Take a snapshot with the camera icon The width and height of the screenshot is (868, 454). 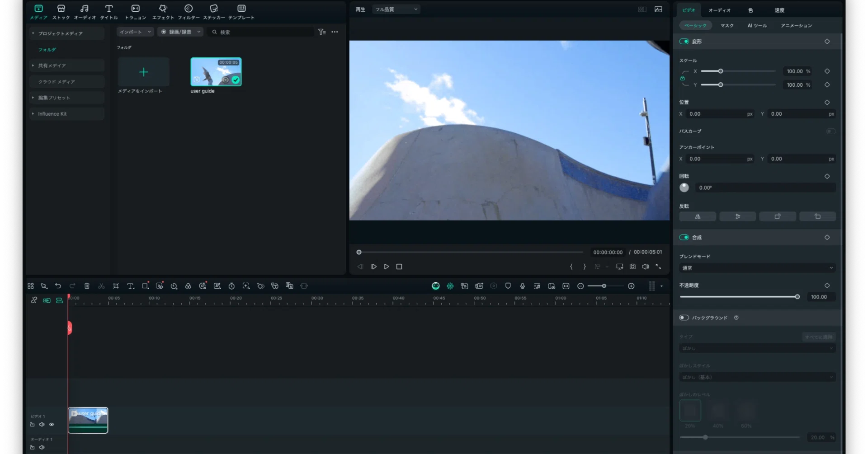[x=632, y=267]
